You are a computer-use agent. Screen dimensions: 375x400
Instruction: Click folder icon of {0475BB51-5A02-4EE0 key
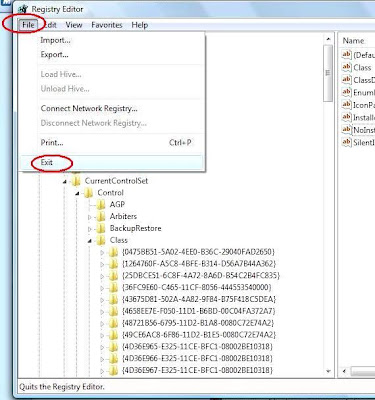click(113, 252)
